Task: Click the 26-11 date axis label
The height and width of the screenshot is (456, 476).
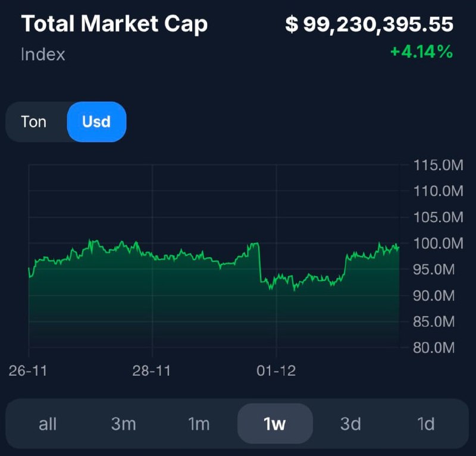Action: click(x=28, y=371)
